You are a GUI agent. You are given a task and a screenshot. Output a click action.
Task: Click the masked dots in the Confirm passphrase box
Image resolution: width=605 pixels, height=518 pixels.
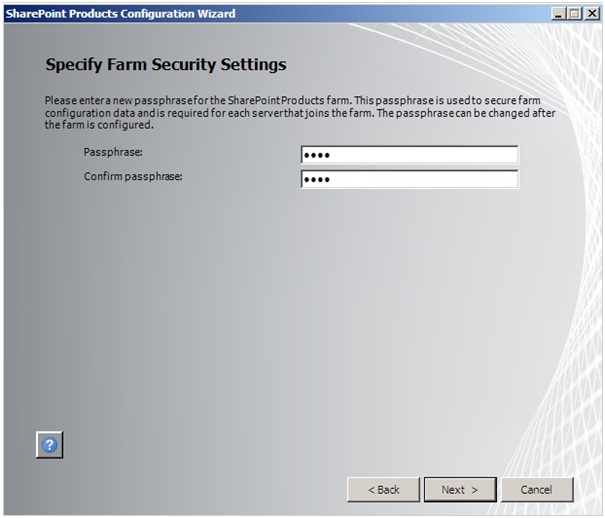(x=317, y=179)
